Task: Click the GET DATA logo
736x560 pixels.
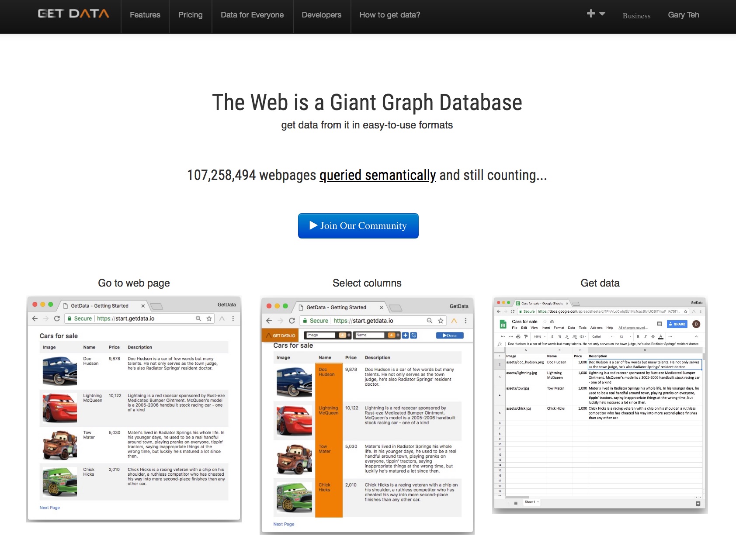Action: (73, 14)
